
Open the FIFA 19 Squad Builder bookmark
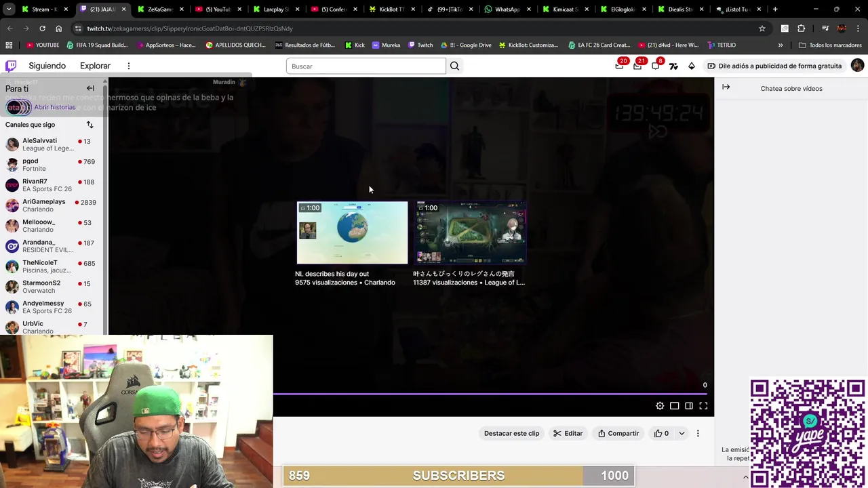click(x=97, y=45)
